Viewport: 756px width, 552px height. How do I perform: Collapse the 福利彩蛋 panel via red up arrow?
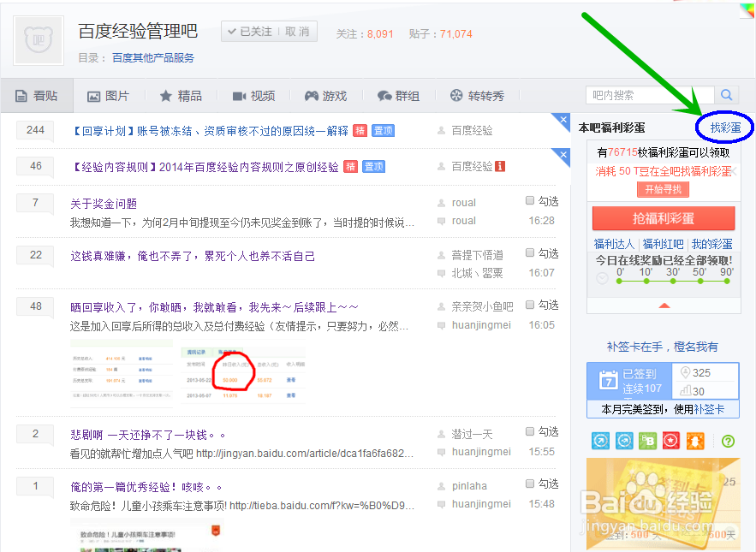[664, 306]
